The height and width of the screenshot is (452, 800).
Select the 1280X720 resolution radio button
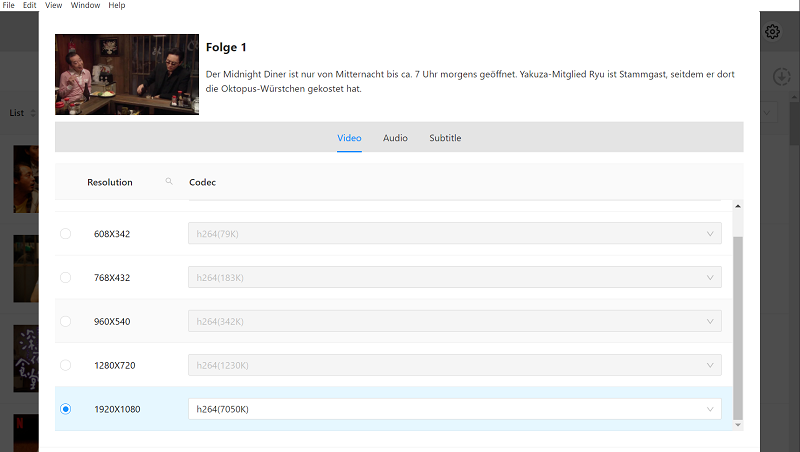[65, 365]
